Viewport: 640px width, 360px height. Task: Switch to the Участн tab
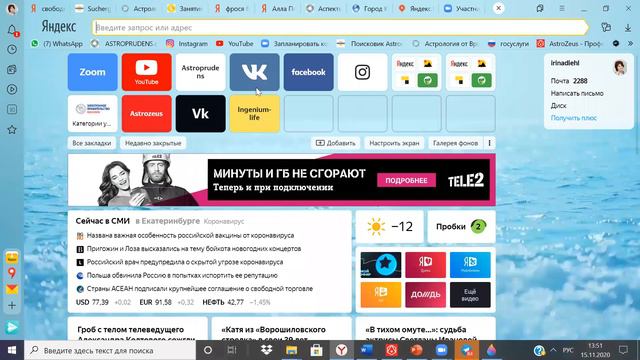(462, 8)
